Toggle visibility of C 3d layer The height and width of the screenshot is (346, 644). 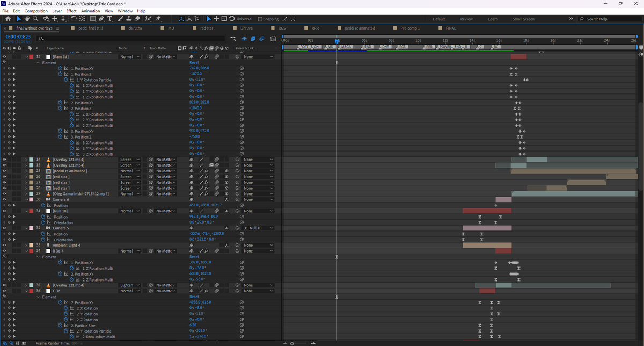point(4,291)
